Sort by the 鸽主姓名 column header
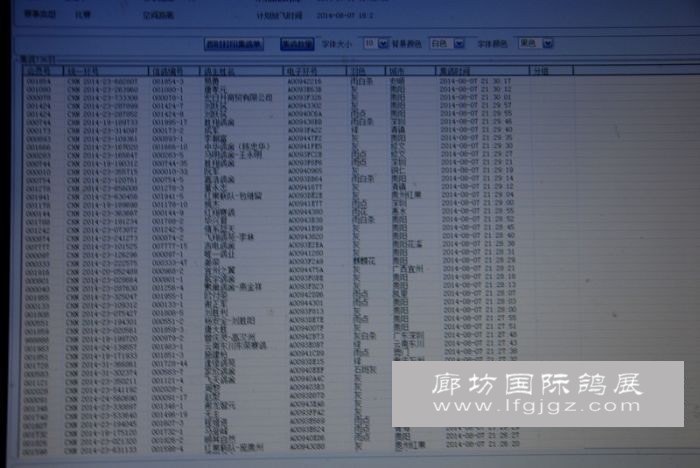700x468 pixels. tap(241, 71)
